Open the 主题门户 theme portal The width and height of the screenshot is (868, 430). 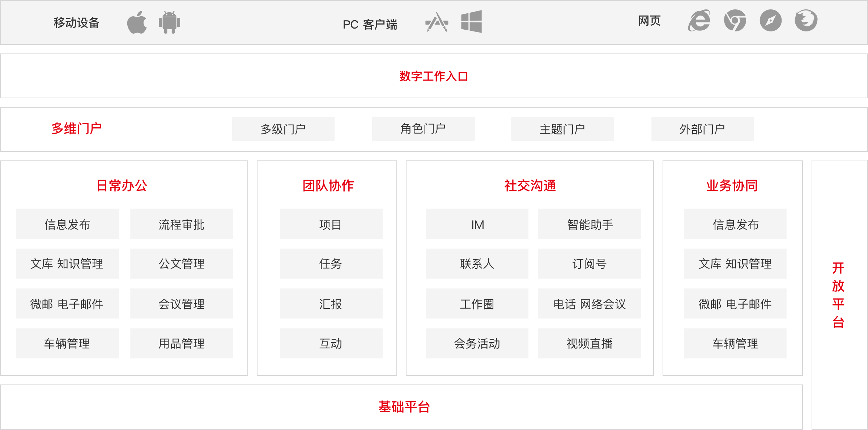click(560, 129)
